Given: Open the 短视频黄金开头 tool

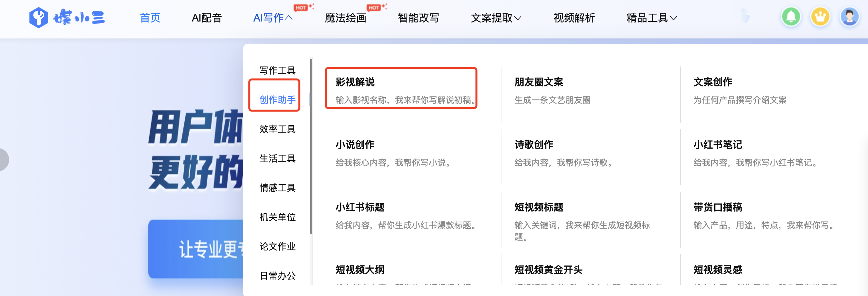Looking at the screenshot, I should tap(548, 270).
